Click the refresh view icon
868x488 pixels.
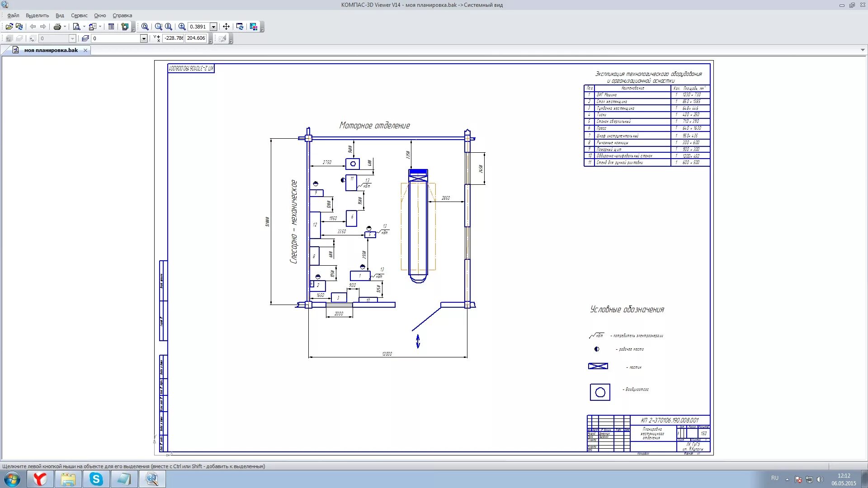click(x=240, y=27)
